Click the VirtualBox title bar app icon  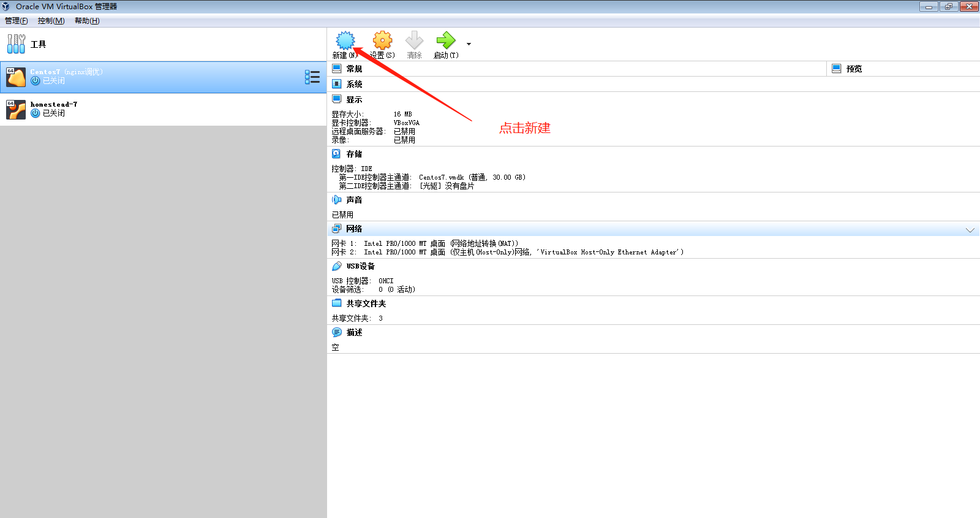[x=6, y=6]
